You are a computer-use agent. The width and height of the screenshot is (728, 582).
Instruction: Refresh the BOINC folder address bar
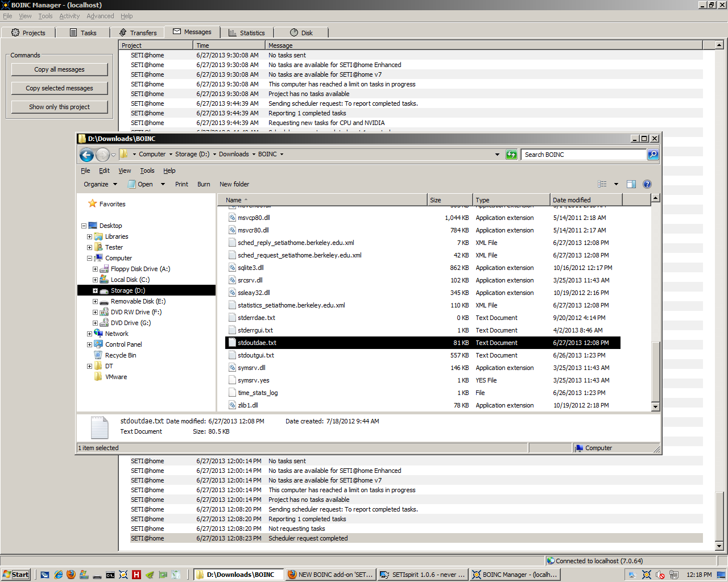pos(511,155)
